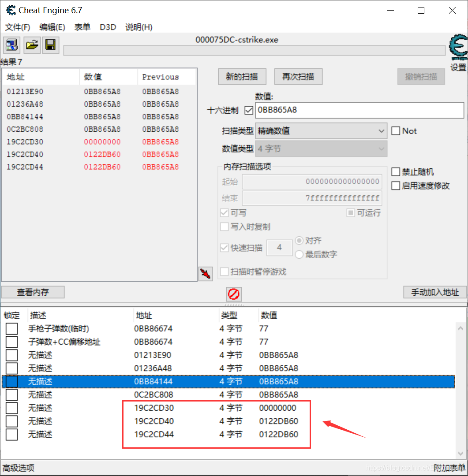Viewport: 468px width, 476px height.
Task: Click the 手动加入地址 button
Action: click(x=435, y=292)
